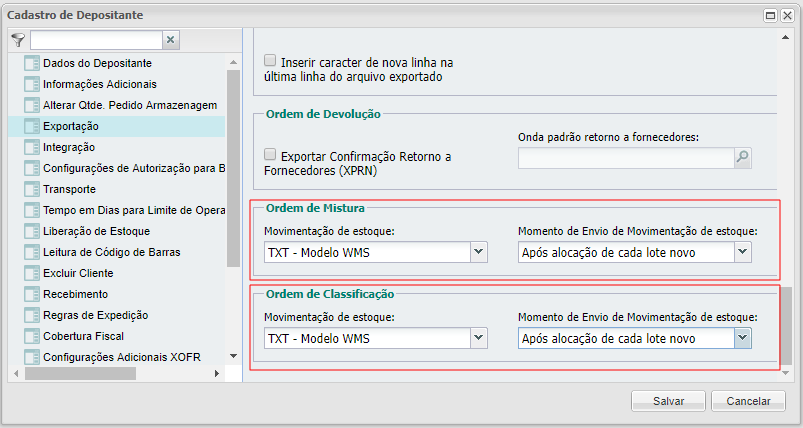Screen dimensions: 803x428
Task: Open Movimentação de estoque dropdown in Ordem de Mistura
Action: click(x=477, y=253)
